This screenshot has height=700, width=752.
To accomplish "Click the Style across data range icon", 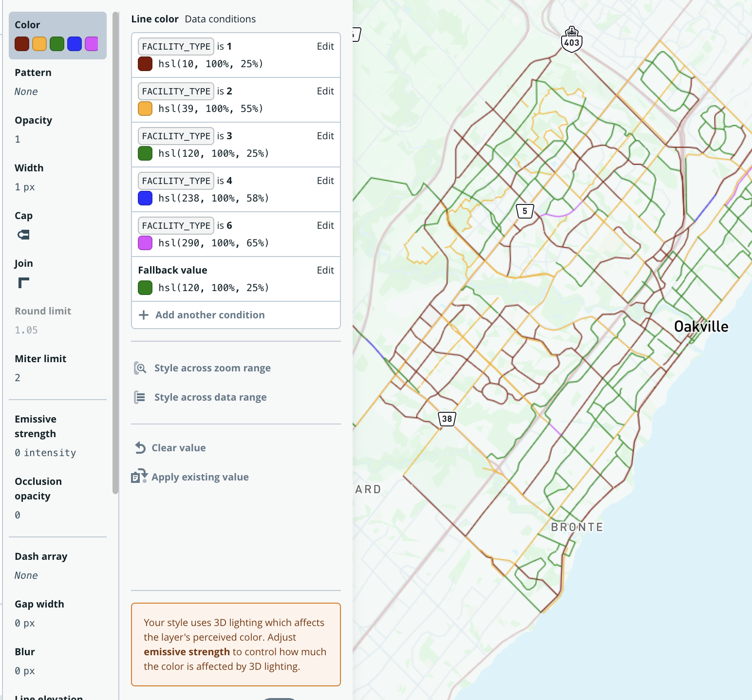I will (x=140, y=398).
